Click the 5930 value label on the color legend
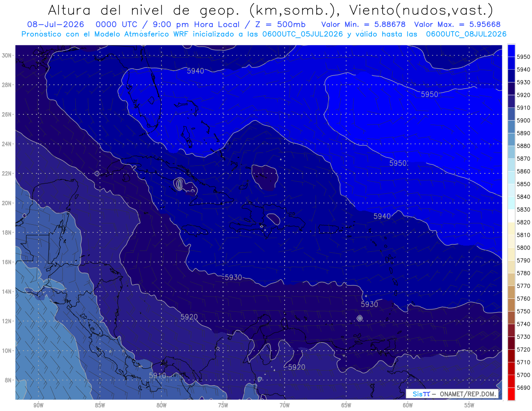This screenshot has width=532, height=411. [523, 82]
